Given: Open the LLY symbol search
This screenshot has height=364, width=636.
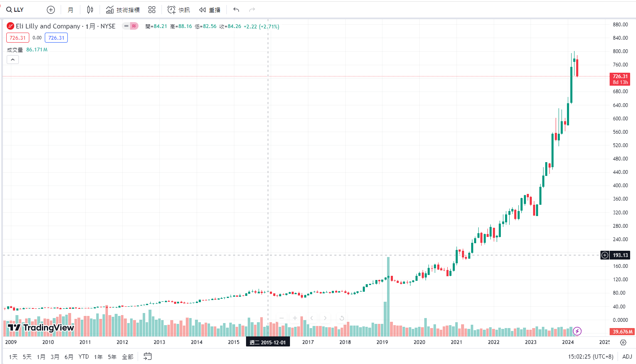Looking at the screenshot, I should click(x=15, y=10).
